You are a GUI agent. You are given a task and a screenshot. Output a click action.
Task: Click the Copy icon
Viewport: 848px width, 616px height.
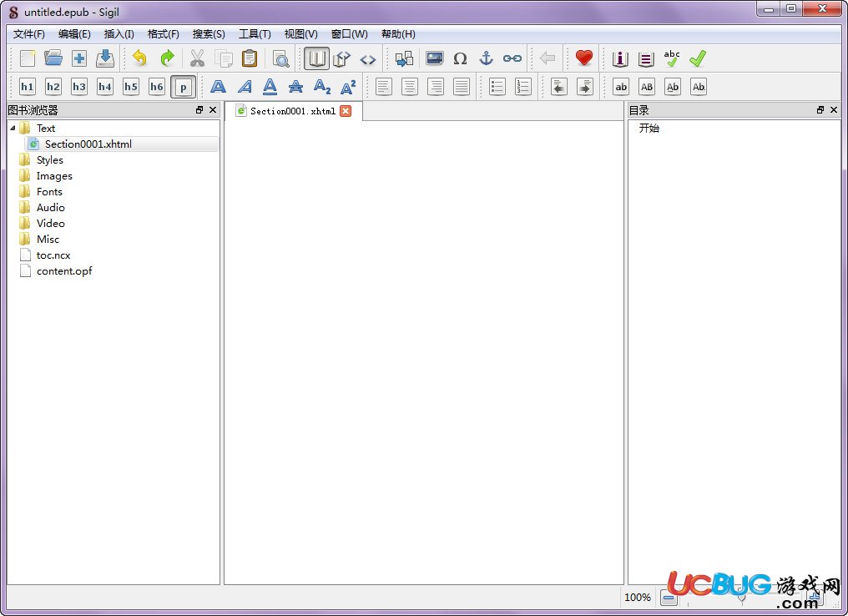pos(224,58)
